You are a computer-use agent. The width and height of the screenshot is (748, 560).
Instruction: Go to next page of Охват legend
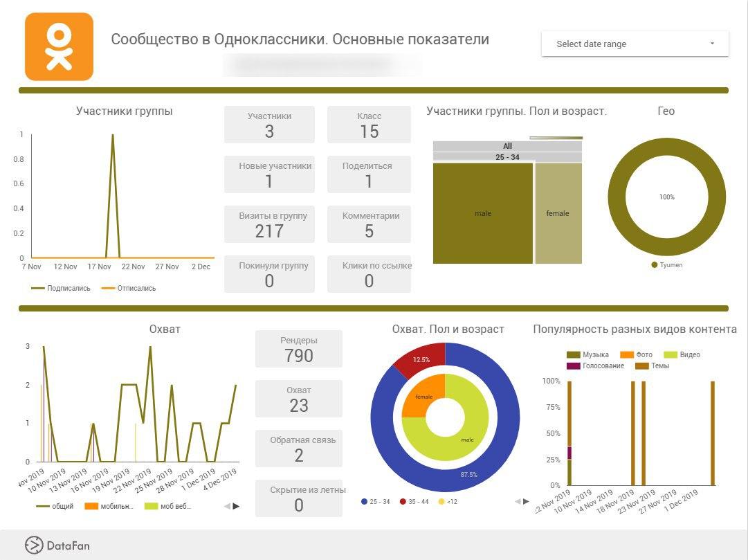(x=237, y=506)
